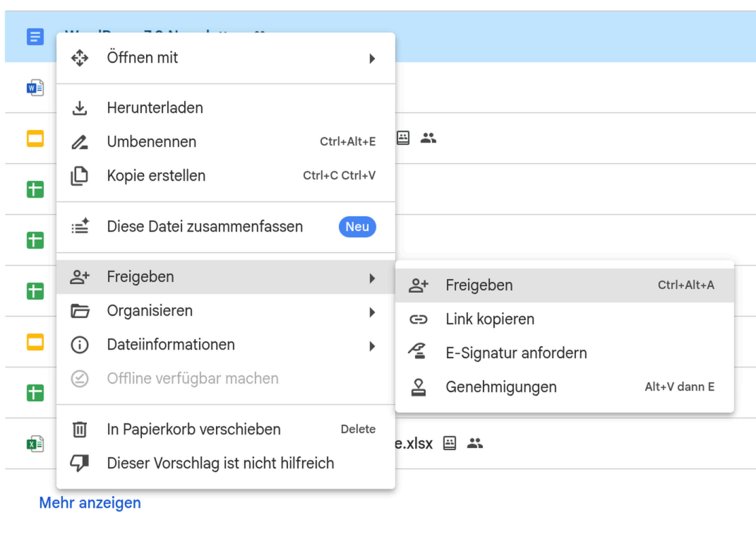The height and width of the screenshot is (539, 756).
Task: Click the Mehr anzeigen link
Action: [90, 503]
